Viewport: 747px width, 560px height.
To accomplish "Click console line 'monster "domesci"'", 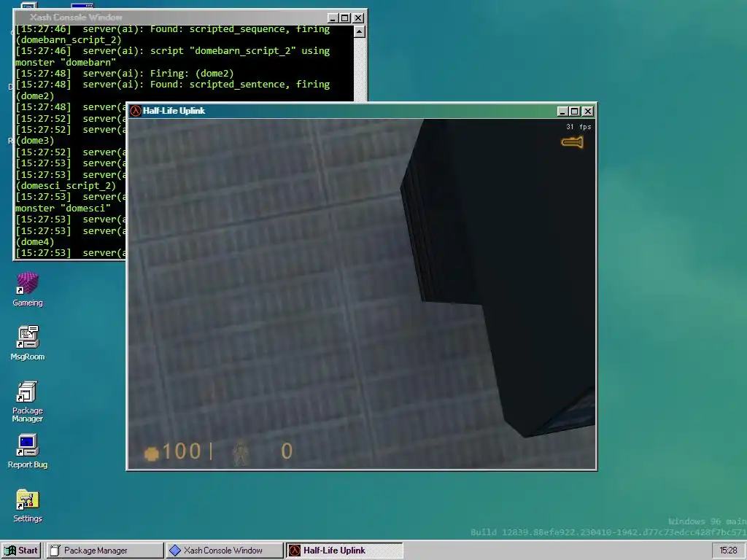I will [x=63, y=208].
